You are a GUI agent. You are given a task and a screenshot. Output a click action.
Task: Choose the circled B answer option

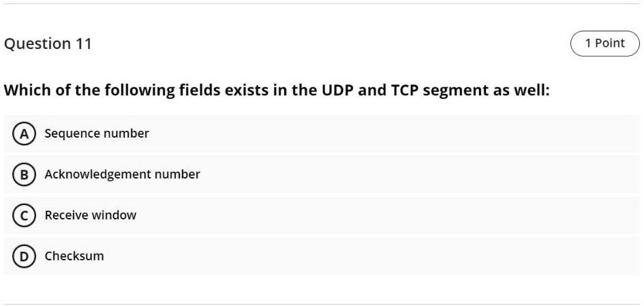(25, 174)
